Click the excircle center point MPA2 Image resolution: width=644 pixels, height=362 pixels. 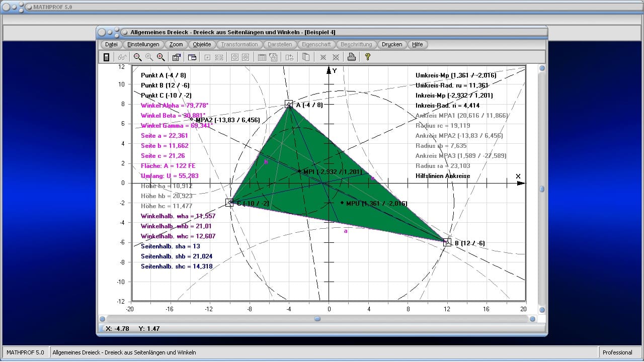[x=191, y=119]
